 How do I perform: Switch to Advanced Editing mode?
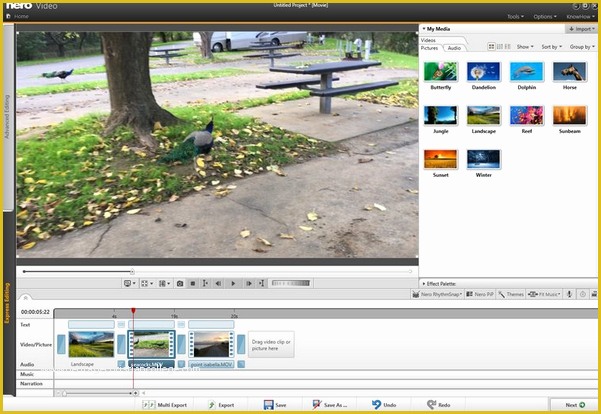point(7,117)
